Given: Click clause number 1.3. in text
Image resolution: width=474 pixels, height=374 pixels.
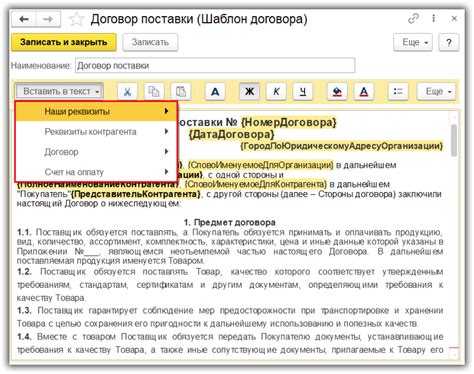Looking at the screenshot, I should pos(24,310).
